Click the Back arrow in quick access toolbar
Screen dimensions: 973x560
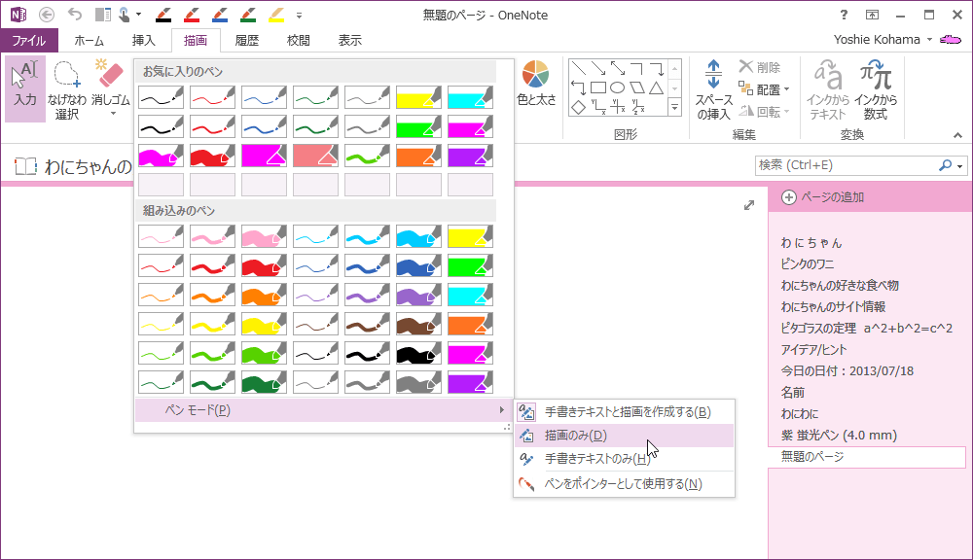47,15
